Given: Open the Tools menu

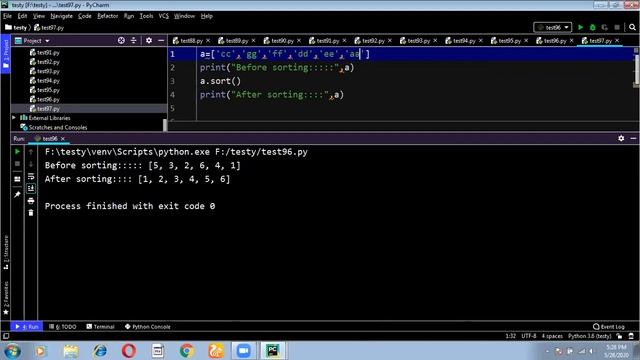Looking at the screenshot, I should (146, 16).
